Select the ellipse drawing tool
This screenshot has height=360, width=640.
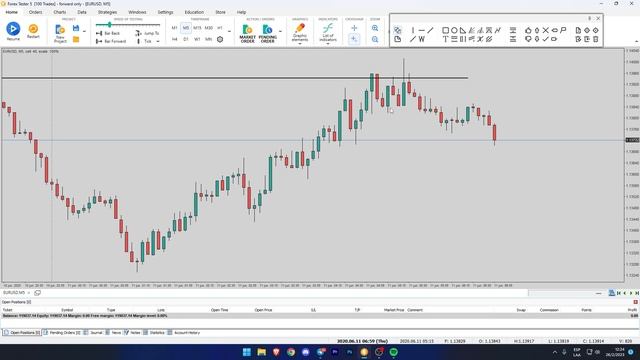point(454,30)
